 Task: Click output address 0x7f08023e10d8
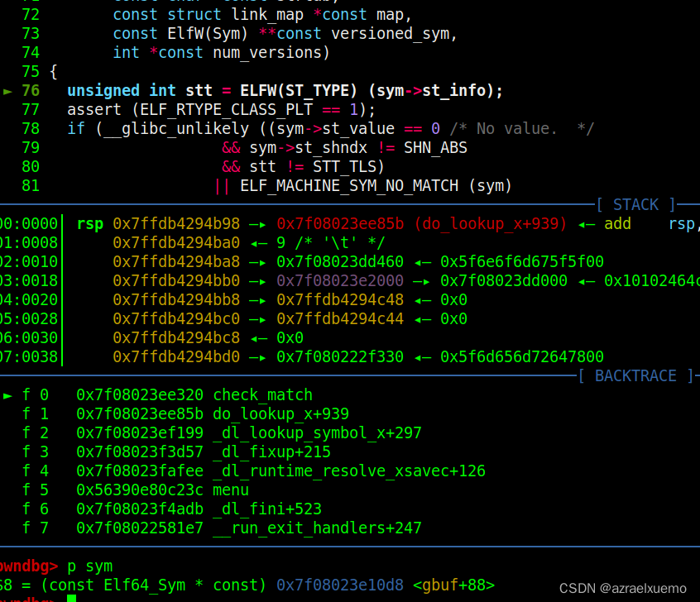(x=340, y=585)
